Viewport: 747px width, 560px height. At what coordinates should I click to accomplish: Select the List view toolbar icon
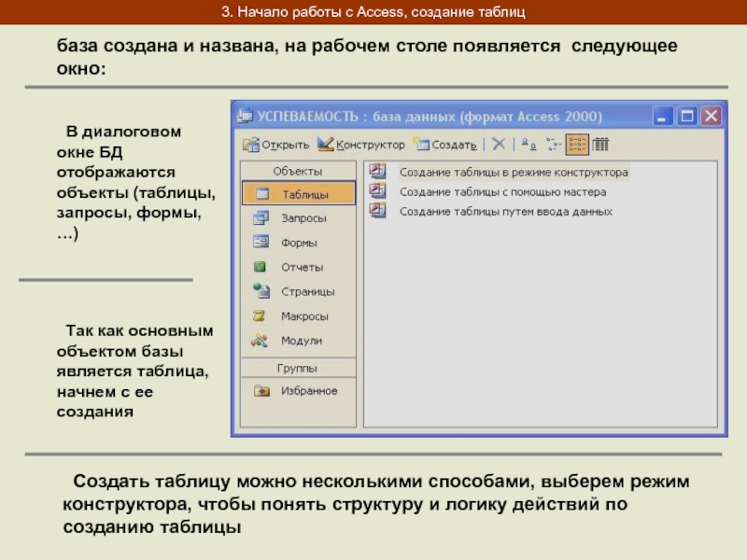pos(578,145)
